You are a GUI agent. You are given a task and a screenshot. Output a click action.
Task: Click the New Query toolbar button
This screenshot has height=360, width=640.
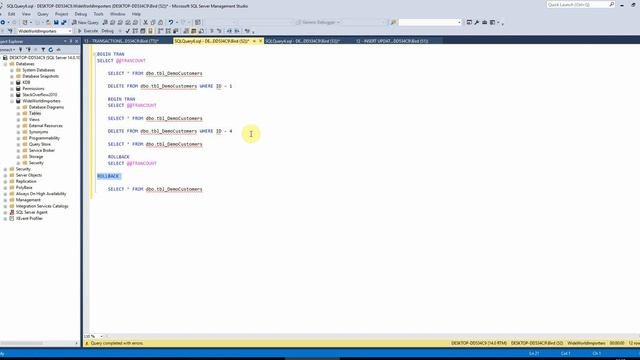tap(85, 22)
